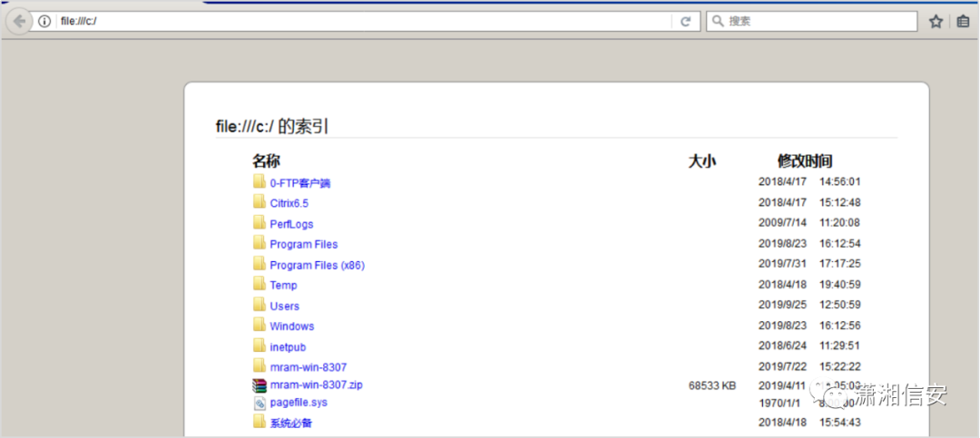
Task: Open the Windows folder link
Action: [x=292, y=326]
